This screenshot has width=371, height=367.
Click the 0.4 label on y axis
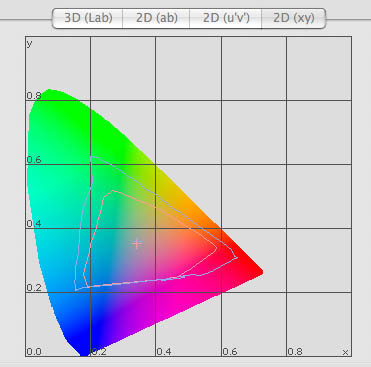coord(34,223)
